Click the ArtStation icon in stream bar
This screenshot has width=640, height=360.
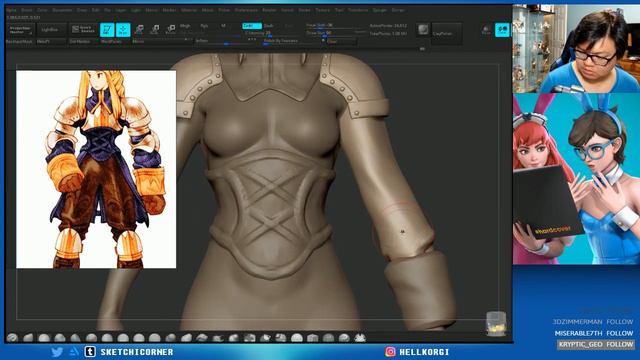click(74, 352)
